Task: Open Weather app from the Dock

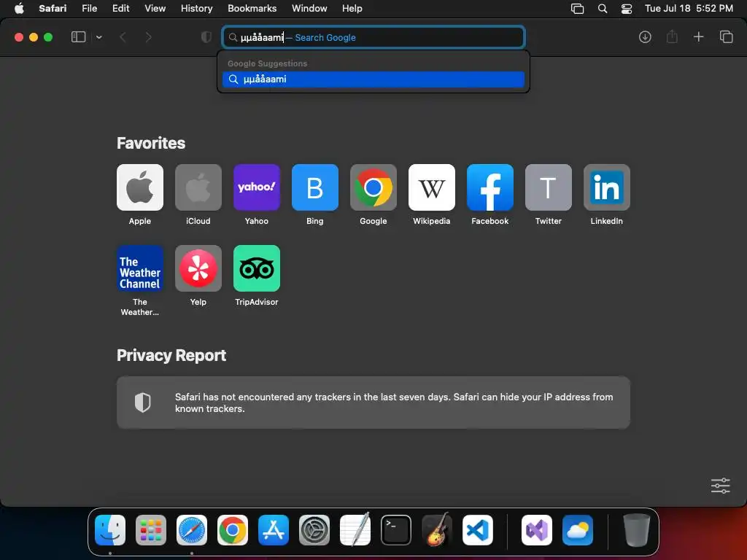Action: point(578,530)
